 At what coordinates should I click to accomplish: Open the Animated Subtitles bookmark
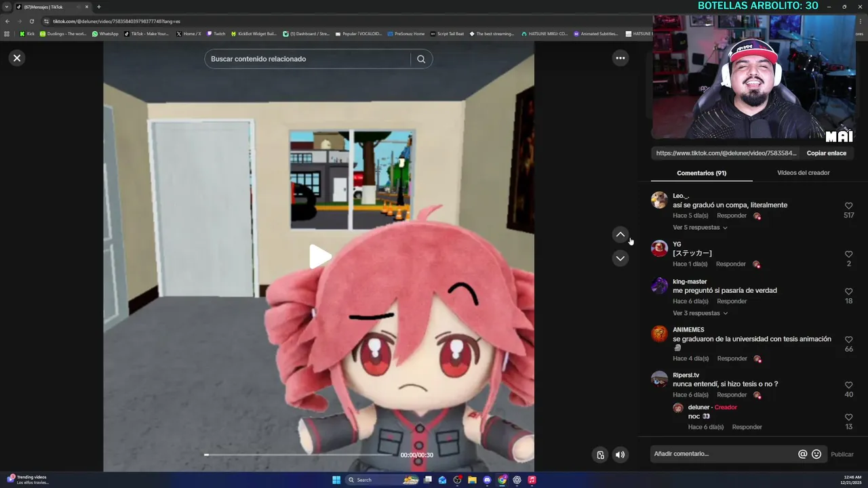pos(596,33)
